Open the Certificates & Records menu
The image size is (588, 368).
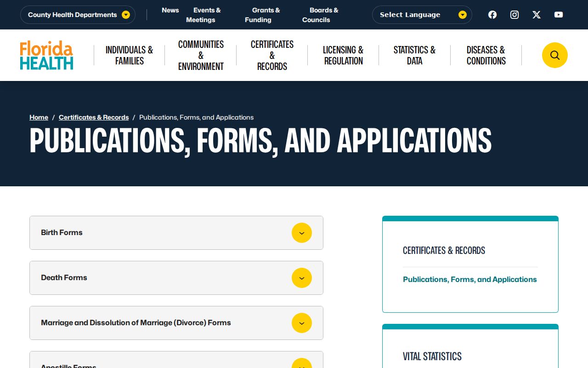pyautogui.click(x=272, y=55)
